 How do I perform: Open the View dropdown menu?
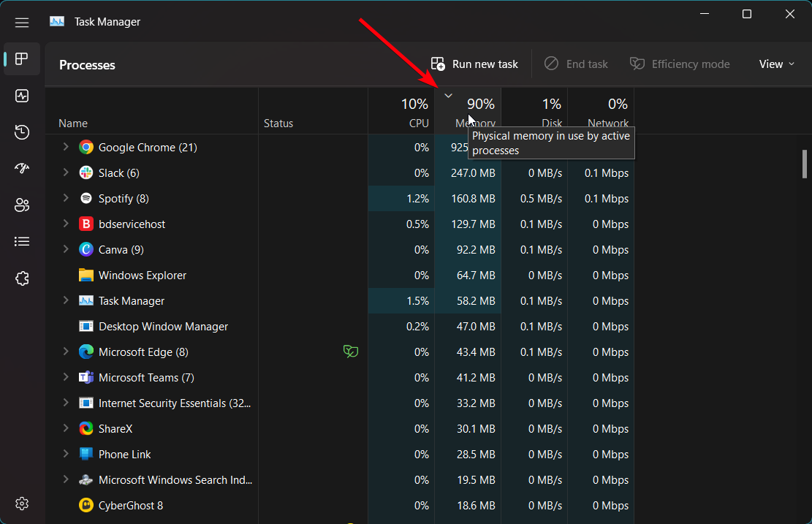[775, 64]
